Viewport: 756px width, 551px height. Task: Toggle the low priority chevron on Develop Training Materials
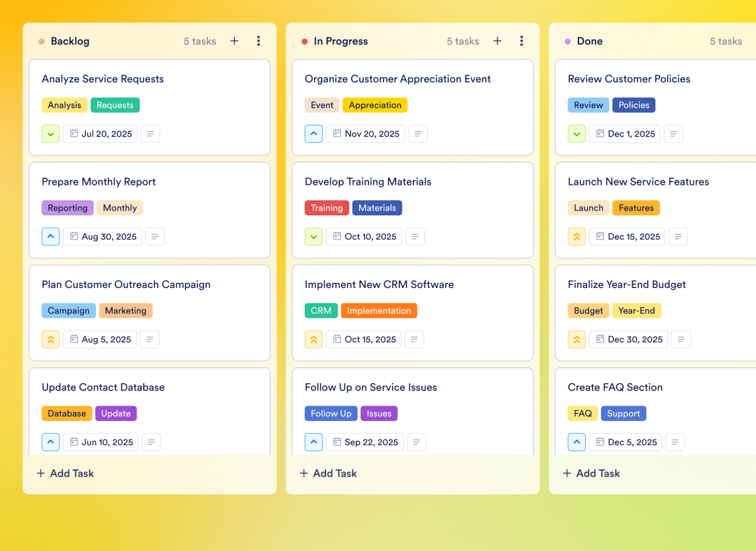pyautogui.click(x=313, y=236)
